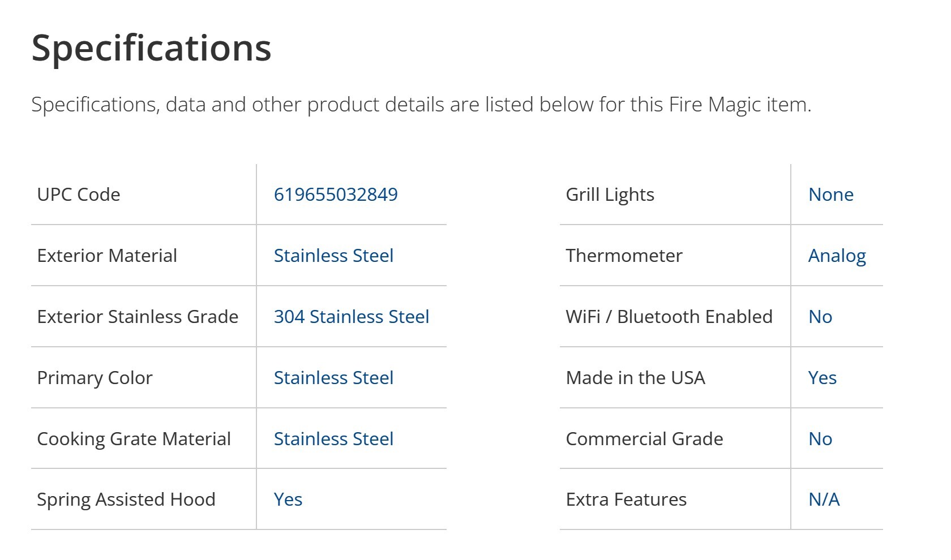Click the UPC Code row label
The image size is (951, 560).
79,195
